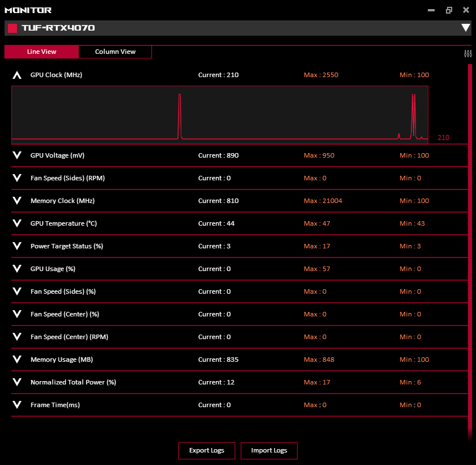Click the Export Logs button

(207, 450)
